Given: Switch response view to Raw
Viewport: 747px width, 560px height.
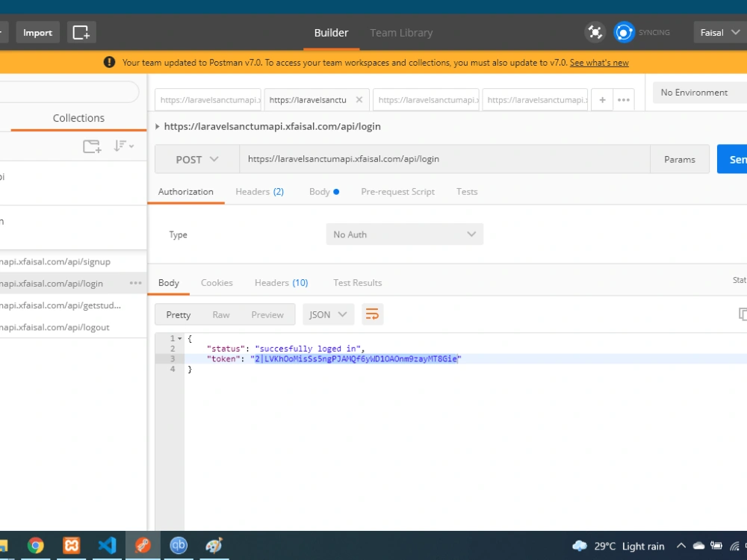Looking at the screenshot, I should [x=221, y=315].
